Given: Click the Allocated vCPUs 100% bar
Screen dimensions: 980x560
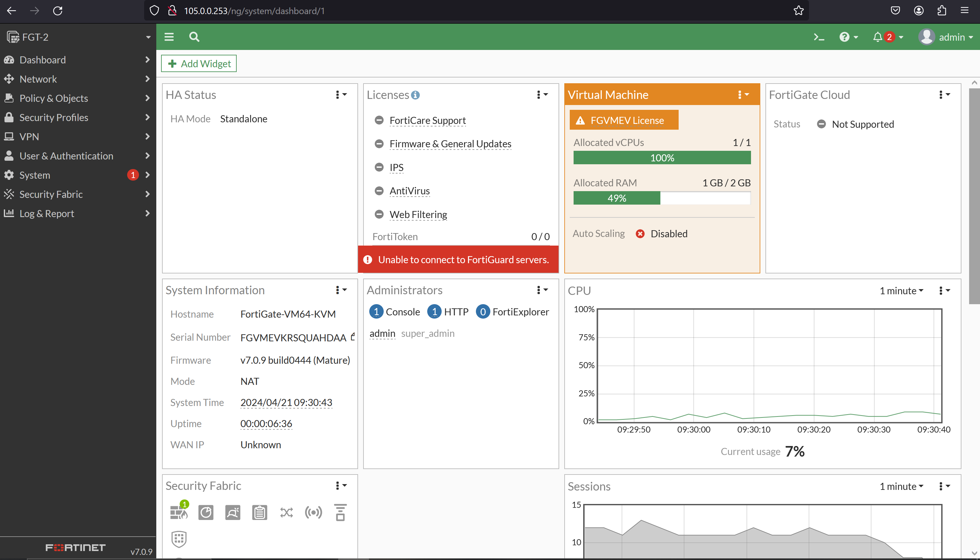Looking at the screenshot, I should [x=662, y=158].
